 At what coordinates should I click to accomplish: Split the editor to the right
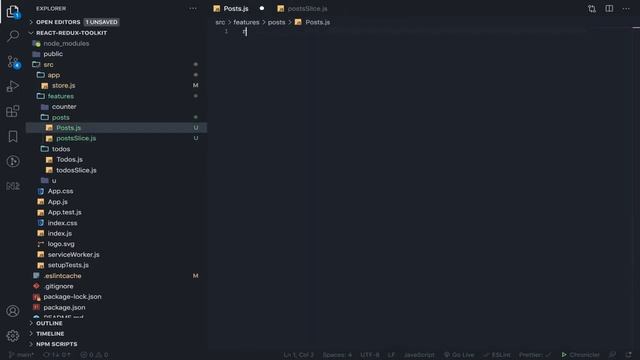[x=609, y=9]
